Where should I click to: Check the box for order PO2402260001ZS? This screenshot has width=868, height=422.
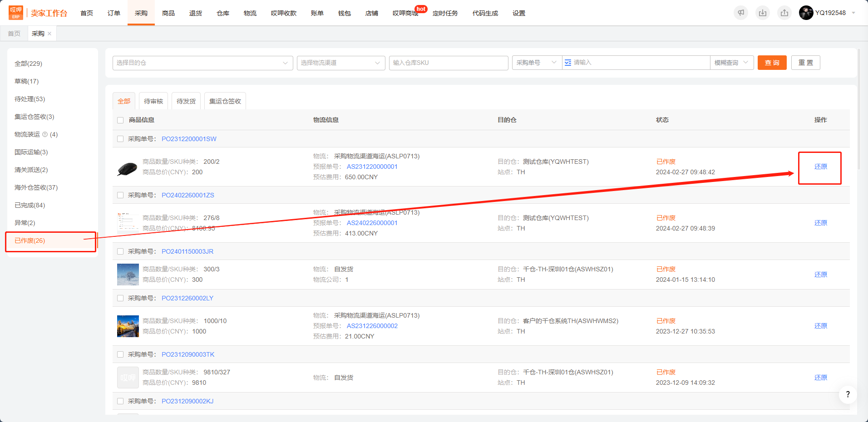tap(120, 195)
